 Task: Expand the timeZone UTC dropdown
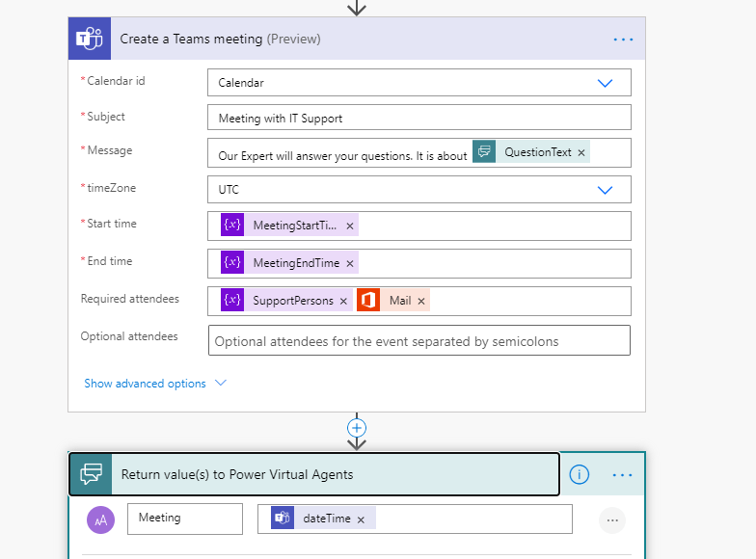(x=605, y=190)
